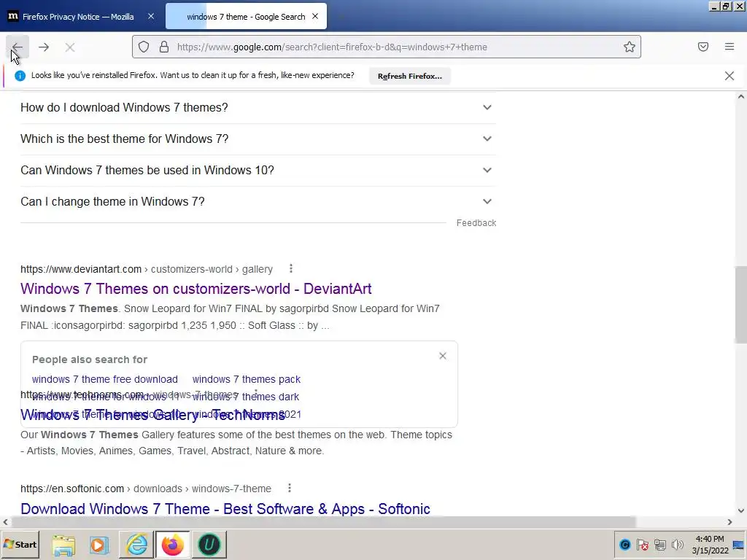The height and width of the screenshot is (560, 747).
Task: Click the vertical scrollbar up arrow
Action: tap(741, 97)
